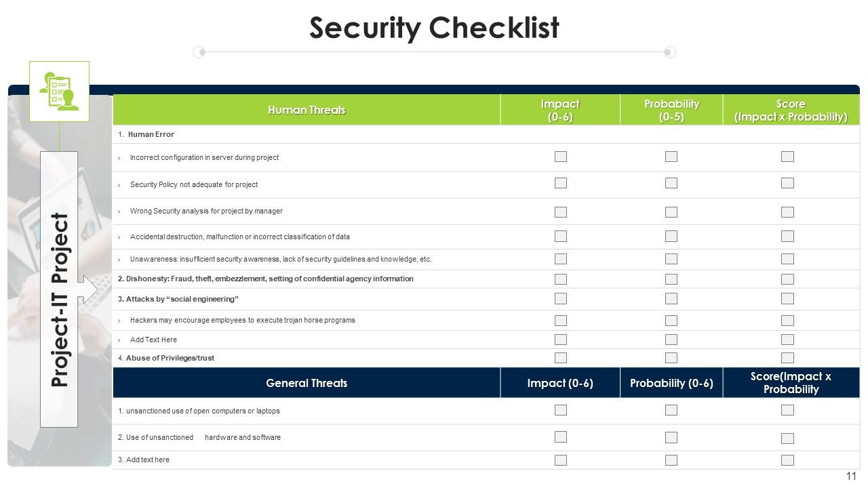
Task: Click the arrow pointing from Project-IT Project label
Action: 89,288
